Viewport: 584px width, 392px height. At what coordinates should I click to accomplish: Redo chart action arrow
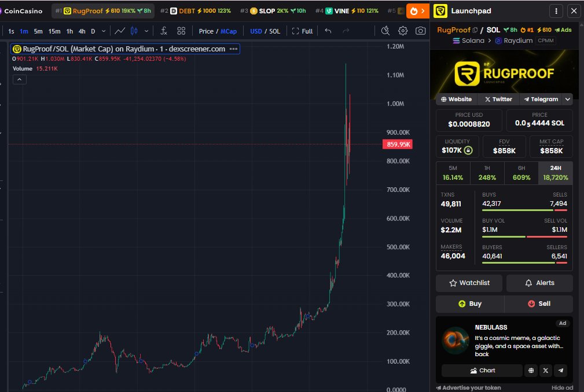pyautogui.click(x=346, y=31)
